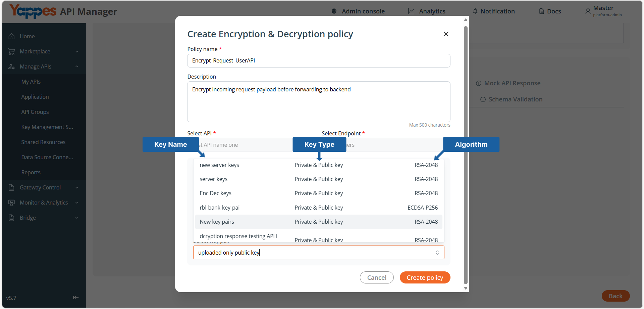Click the Create policy button

click(425, 277)
